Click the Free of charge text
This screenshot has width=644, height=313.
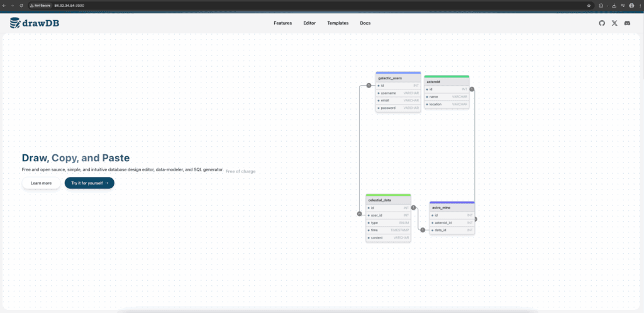click(240, 171)
